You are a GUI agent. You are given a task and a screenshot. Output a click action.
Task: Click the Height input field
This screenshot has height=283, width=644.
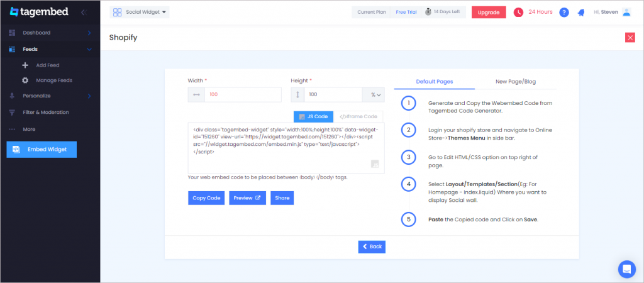(333, 94)
